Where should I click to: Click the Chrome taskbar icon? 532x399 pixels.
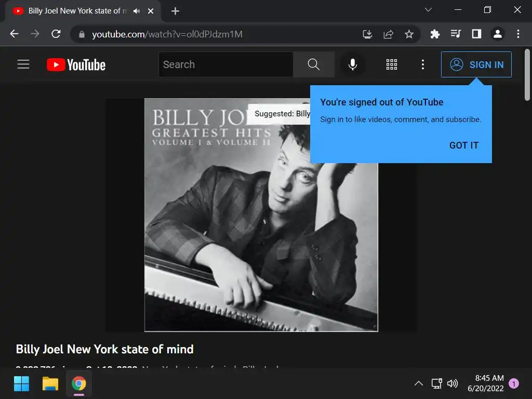click(79, 384)
